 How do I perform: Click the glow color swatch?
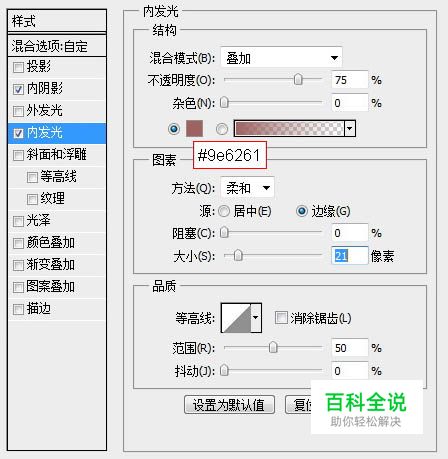coord(194,129)
